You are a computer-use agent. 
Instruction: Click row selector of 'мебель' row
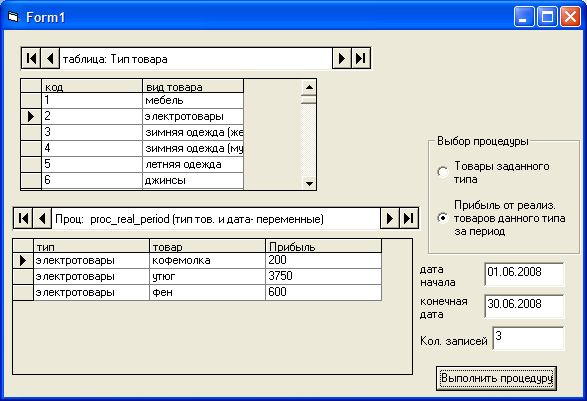(x=31, y=100)
